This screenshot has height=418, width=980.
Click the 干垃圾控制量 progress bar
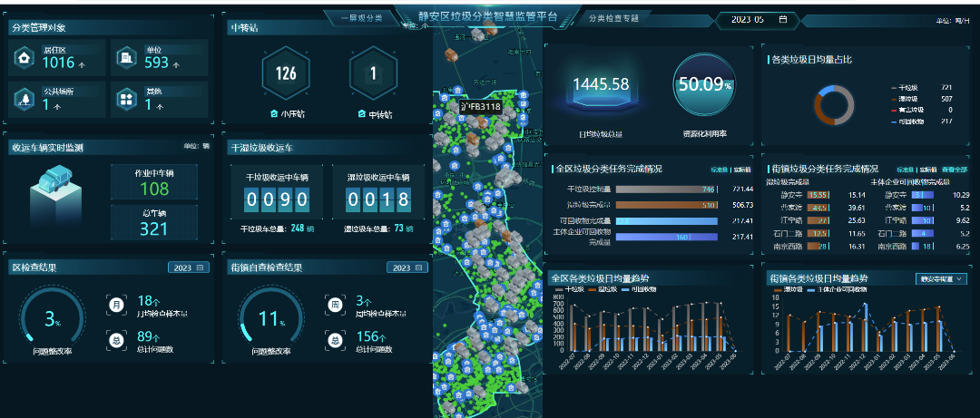click(x=667, y=189)
